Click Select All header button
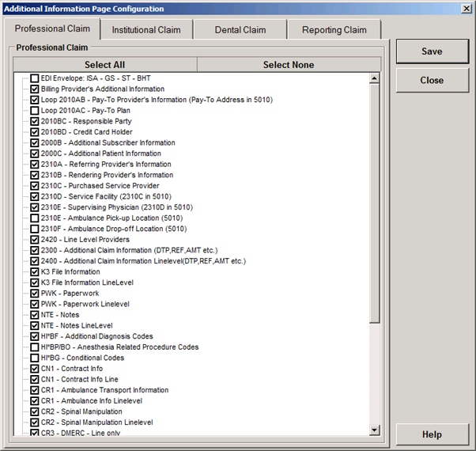Screen dimensions: 476x451 point(104,65)
